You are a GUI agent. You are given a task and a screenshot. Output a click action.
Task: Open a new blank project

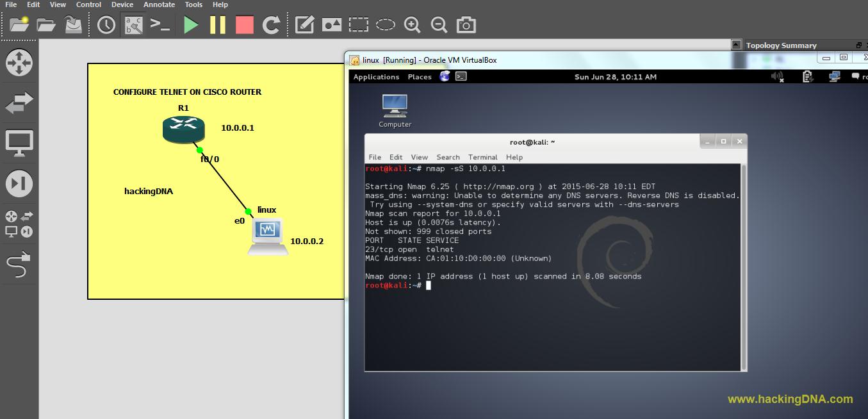click(17, 24)
